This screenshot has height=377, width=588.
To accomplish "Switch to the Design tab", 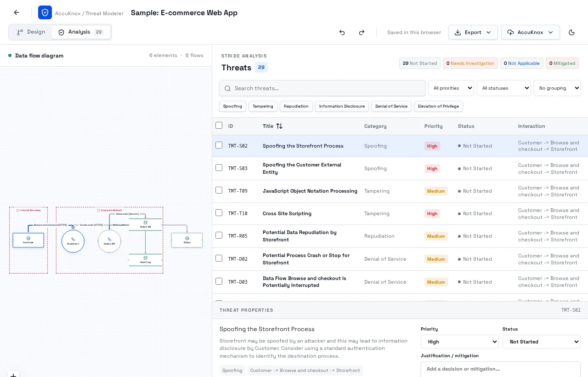I will tap(31, 32).
